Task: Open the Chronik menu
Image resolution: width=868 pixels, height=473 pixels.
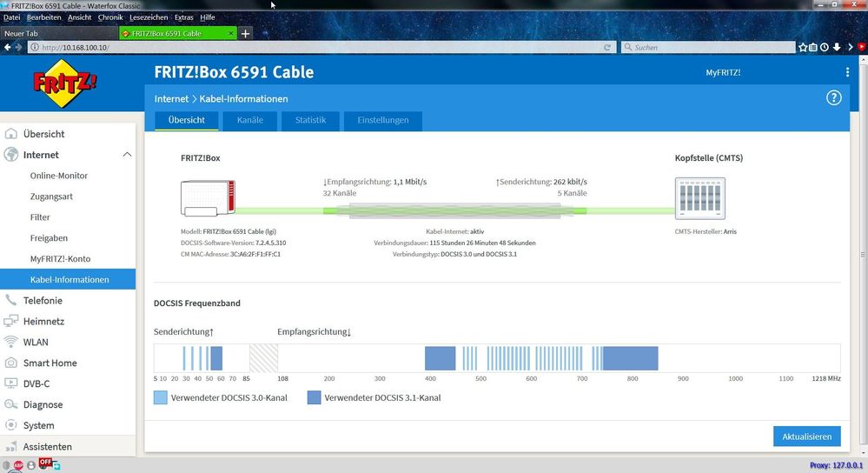Action: pyautogui.click(x=110, y=17)
